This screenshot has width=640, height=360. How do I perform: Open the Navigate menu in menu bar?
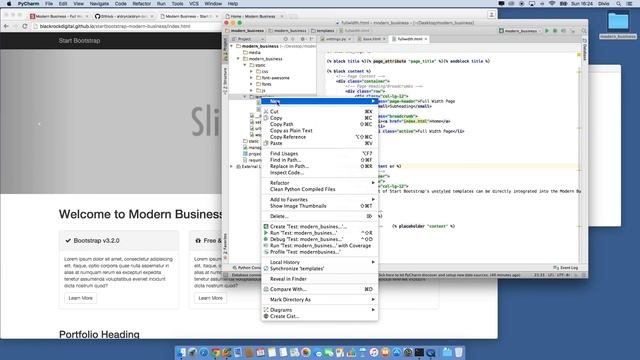[99, 4]
